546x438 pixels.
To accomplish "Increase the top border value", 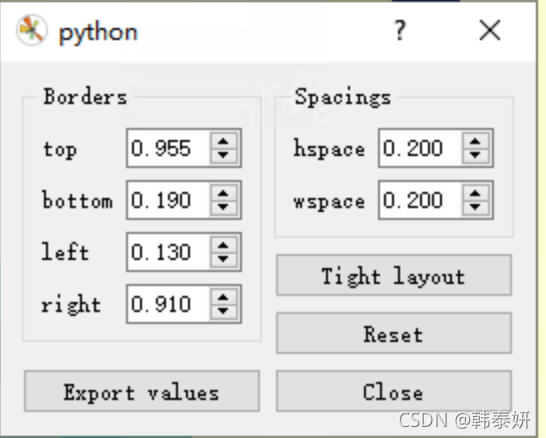I will pyautogui.click(x=223, y=141).
